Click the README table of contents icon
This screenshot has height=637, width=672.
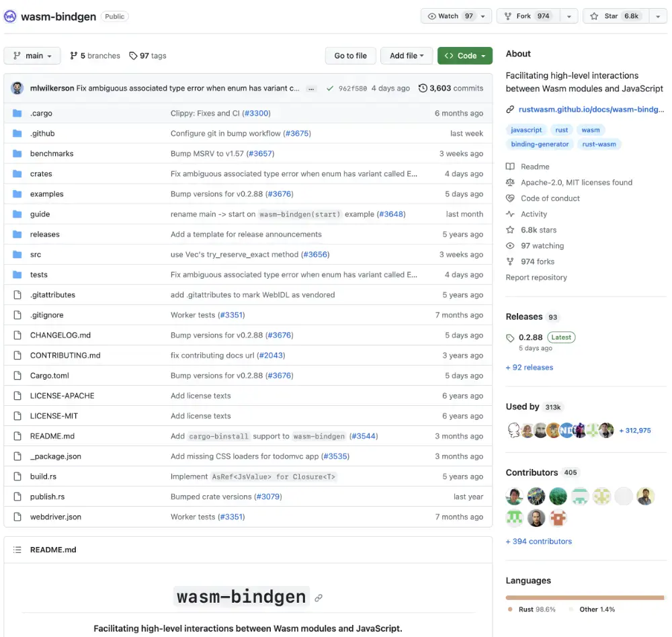(x=17, y=550)
